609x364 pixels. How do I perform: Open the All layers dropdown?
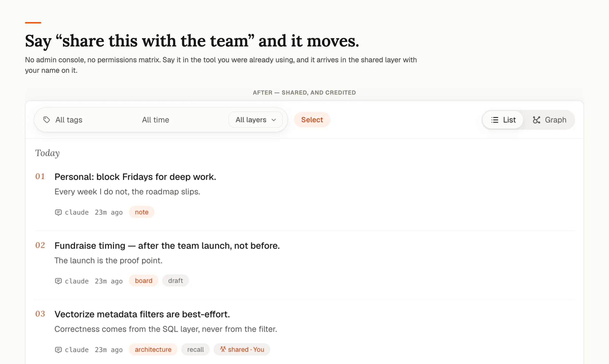[x=256, y=120]
